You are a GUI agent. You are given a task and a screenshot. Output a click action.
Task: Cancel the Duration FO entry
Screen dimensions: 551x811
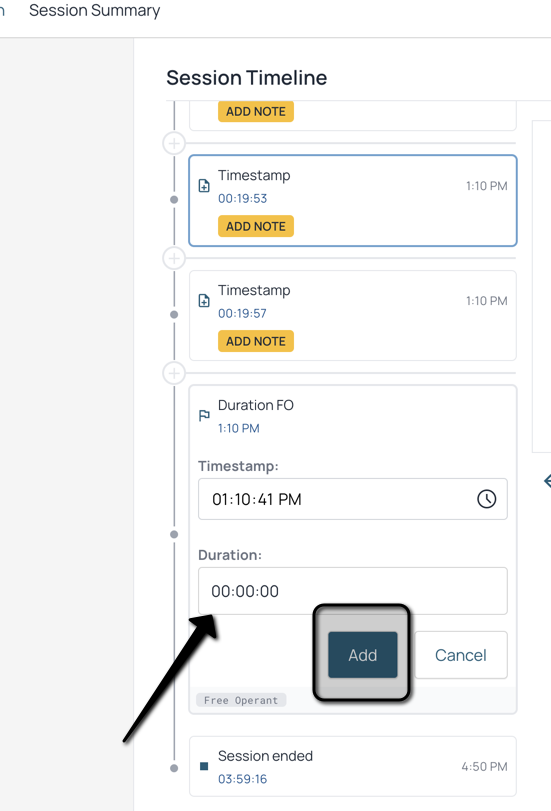460,655
